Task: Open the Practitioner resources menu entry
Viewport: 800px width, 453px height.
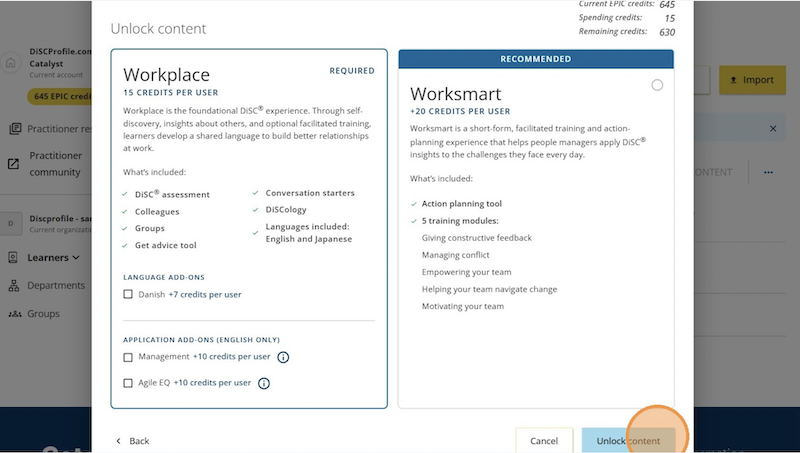Action: point(59,129)
